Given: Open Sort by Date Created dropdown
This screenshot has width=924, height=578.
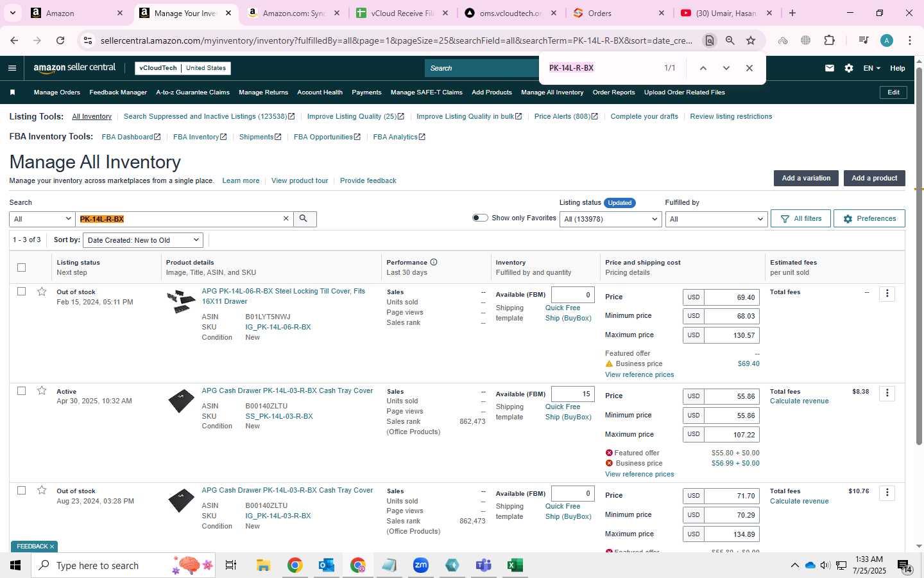Looking at the screenshot, I should pos(143,240).
